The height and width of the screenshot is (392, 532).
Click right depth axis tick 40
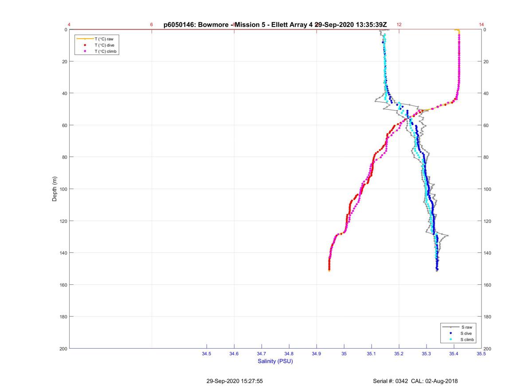click(486, 93)
